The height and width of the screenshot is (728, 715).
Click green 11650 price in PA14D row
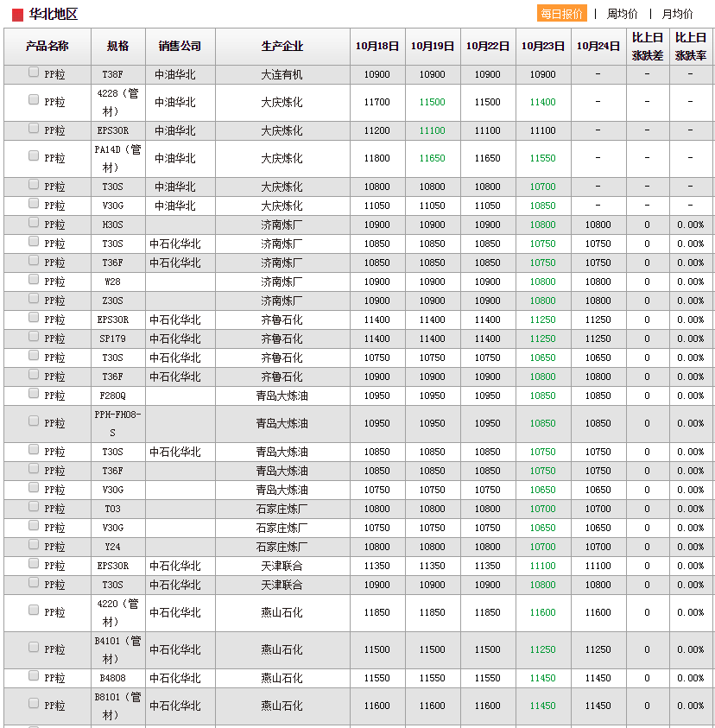click(433, 158)
